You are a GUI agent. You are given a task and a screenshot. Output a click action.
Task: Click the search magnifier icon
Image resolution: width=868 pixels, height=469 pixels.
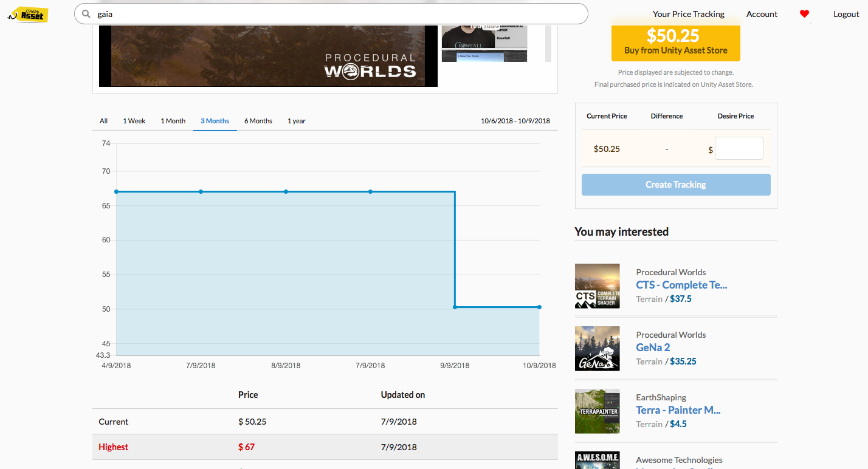coord(86,14)
